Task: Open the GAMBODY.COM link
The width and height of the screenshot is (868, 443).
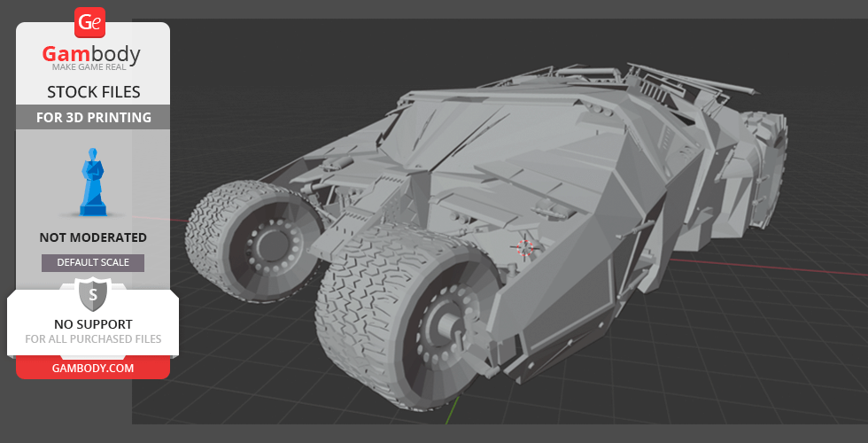Action: pyautogui.click(x=92, y=367)
